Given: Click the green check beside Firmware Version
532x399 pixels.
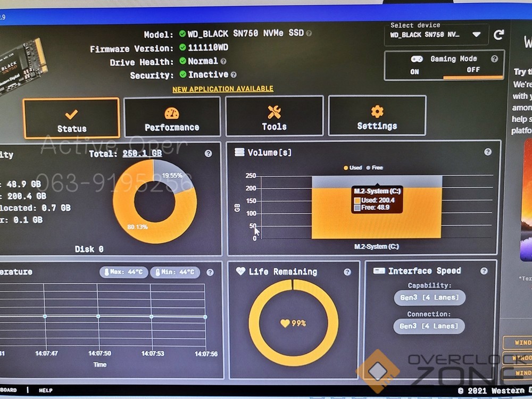Looking at the screenshot, I should pyautogui.click(x=182, y=47).
